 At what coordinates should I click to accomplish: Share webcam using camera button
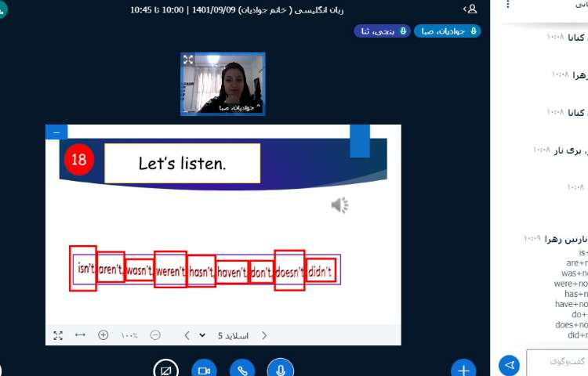[204, 369]
